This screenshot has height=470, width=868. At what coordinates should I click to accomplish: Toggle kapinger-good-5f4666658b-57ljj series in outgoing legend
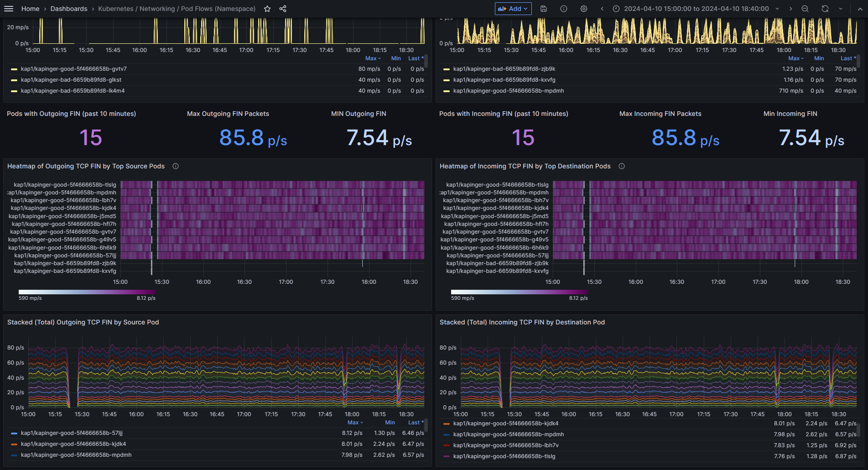coord(72,433)
